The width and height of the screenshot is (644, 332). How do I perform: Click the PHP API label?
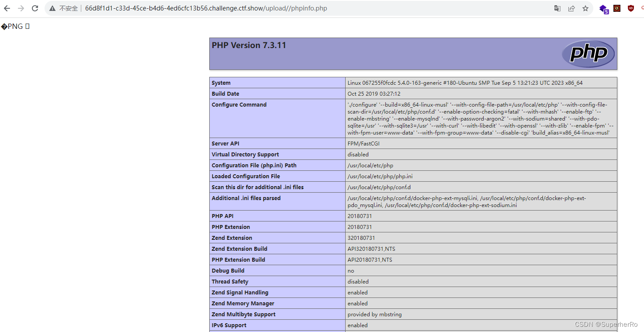[x=223, y=216]
